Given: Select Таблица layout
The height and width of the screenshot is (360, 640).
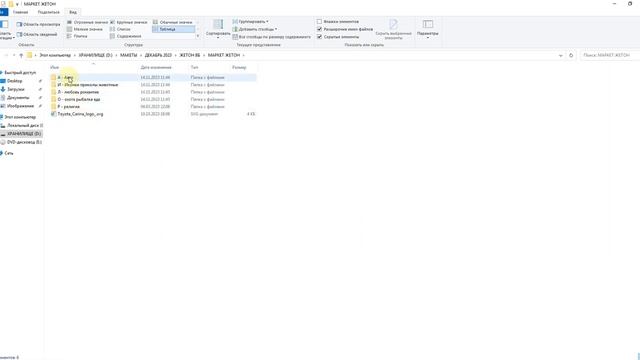Looking at the screenshot, I should click(x=173, y=29).
